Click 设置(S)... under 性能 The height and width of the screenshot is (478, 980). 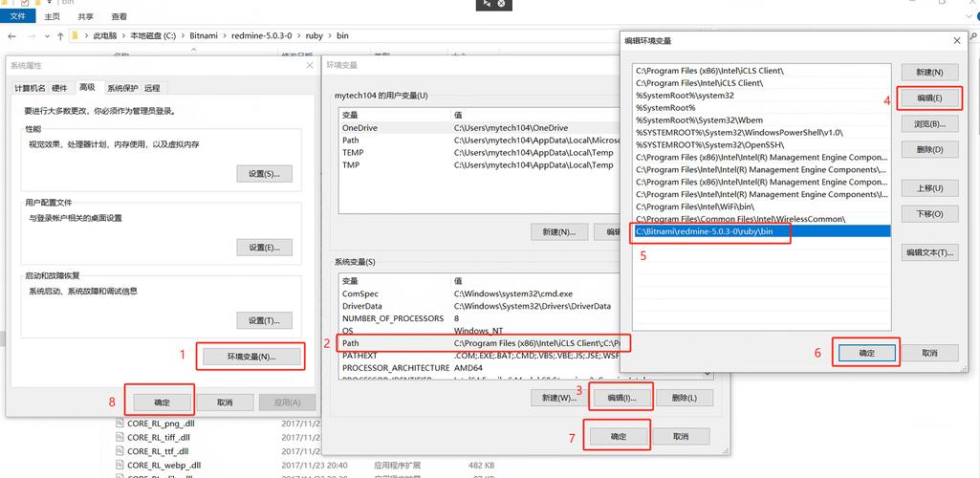[265, 174]
